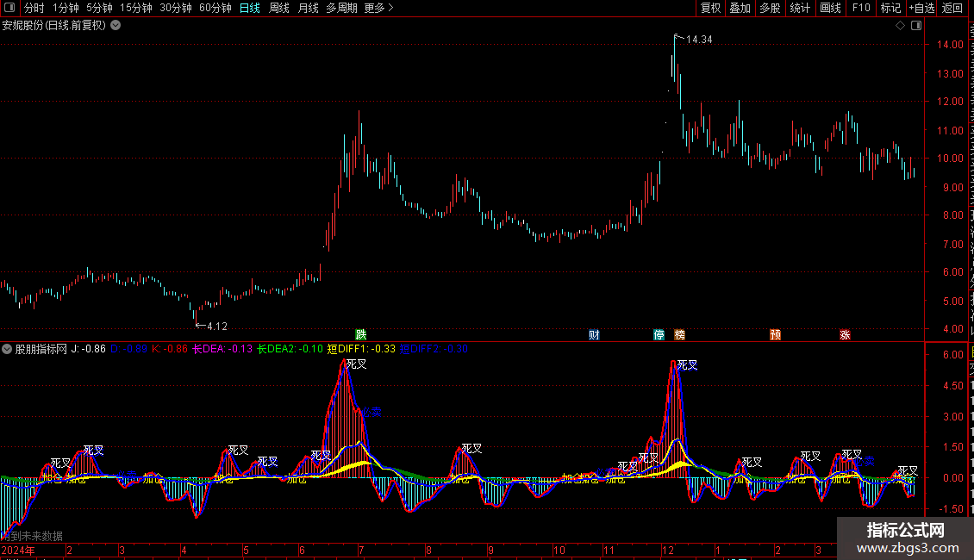Add stock to 自选 watchlist
Image resolution: width=974 pixels, height=560 pixels.
point(921,8)
